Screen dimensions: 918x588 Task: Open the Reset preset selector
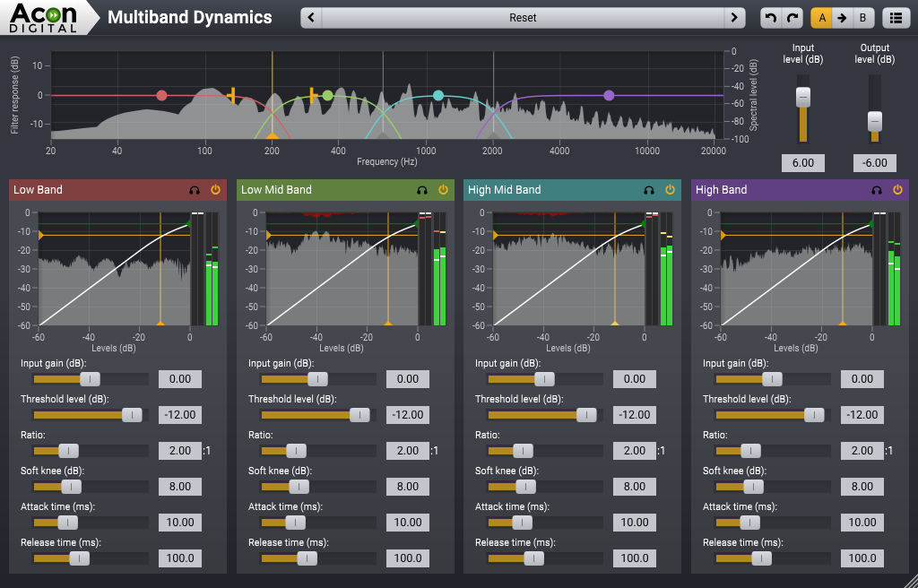[523, 17]
